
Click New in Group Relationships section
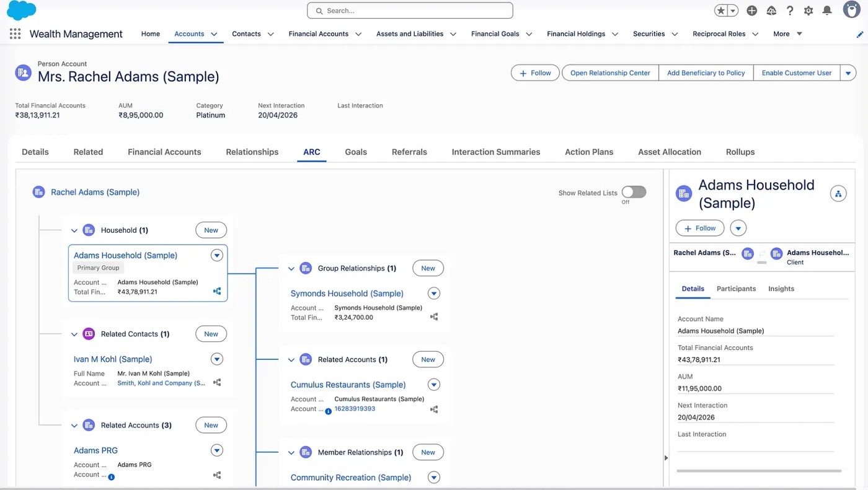pos(428,268)
